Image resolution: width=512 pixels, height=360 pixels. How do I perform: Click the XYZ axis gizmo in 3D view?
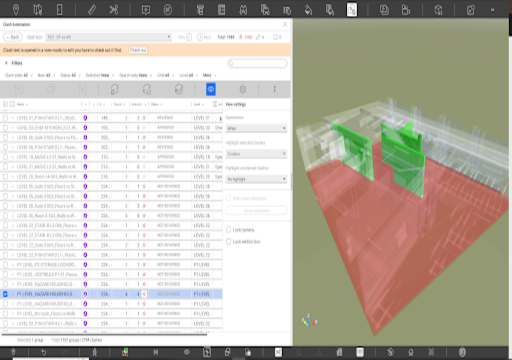click(x=309, y=320)
